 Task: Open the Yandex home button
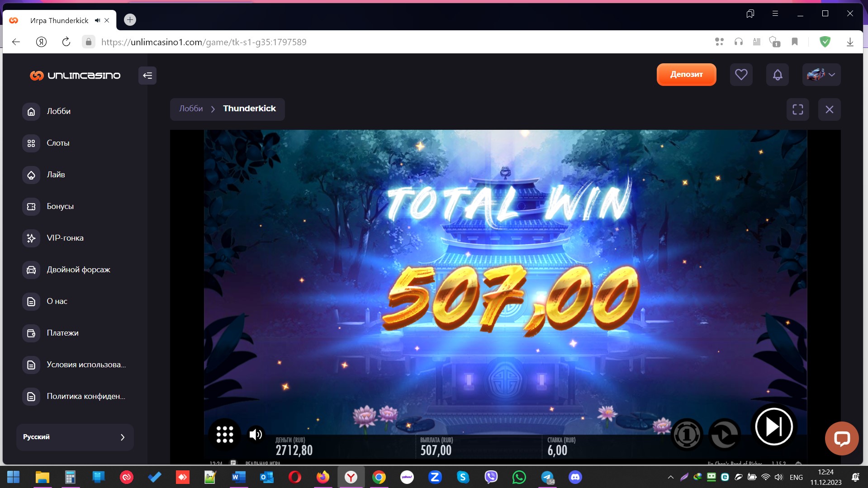point(41,42)
